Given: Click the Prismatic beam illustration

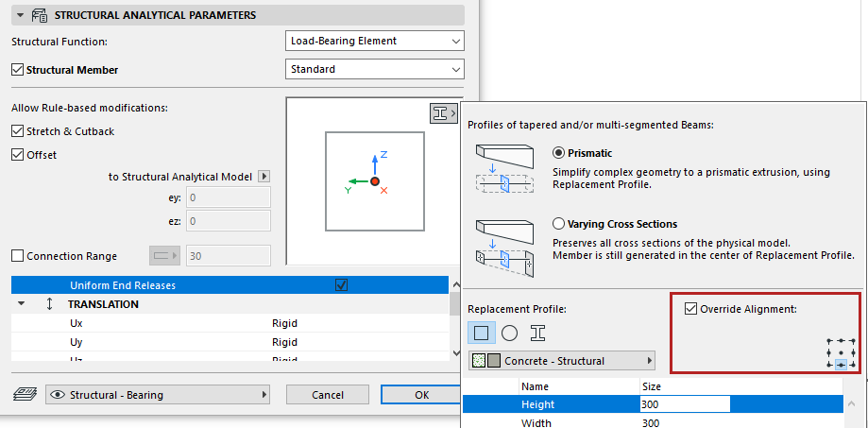Looking at the screenshot, I should [504, 168].
